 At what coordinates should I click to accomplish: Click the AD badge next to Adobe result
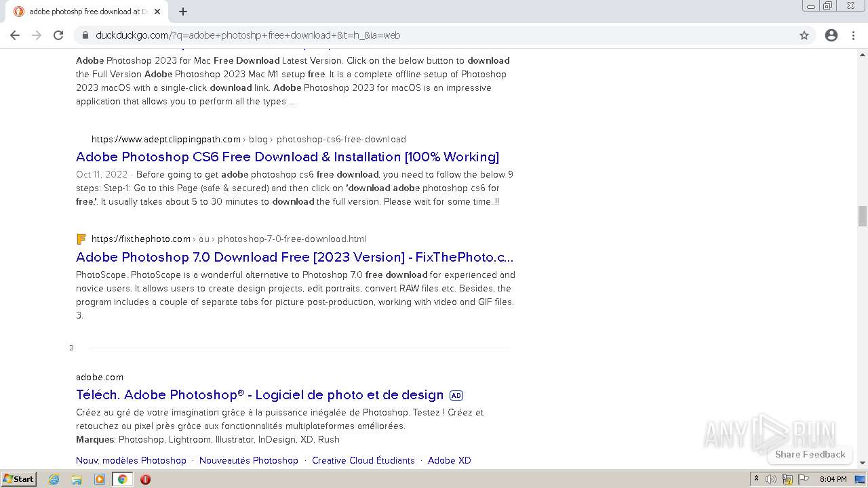pyautogui.click(x=456, y=395)
